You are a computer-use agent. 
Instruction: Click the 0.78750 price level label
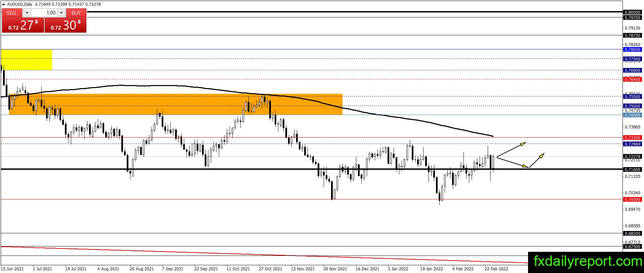632,35
